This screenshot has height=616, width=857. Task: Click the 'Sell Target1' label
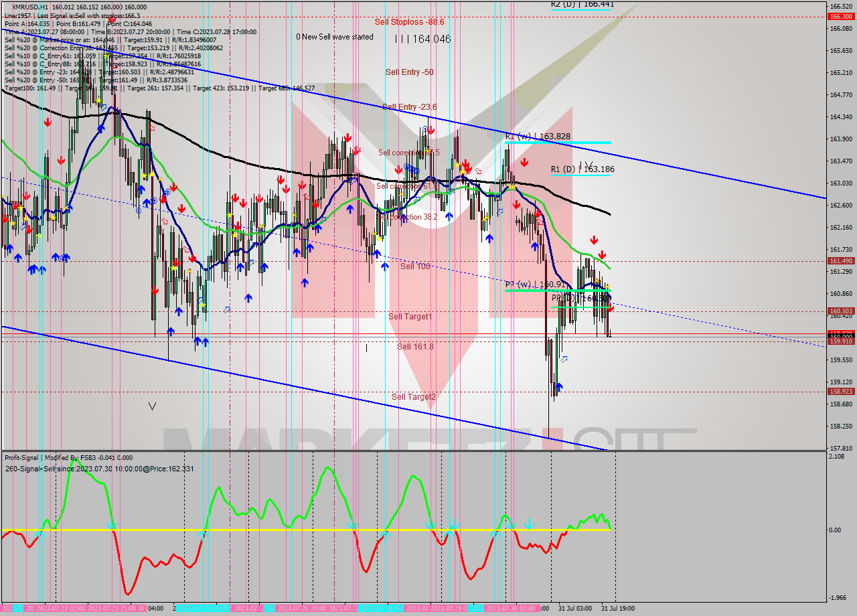pyautogui.click(x=410, y=316)
